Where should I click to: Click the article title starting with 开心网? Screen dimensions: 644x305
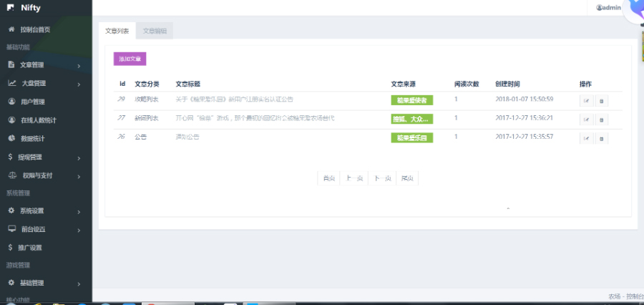click(255, 118)
